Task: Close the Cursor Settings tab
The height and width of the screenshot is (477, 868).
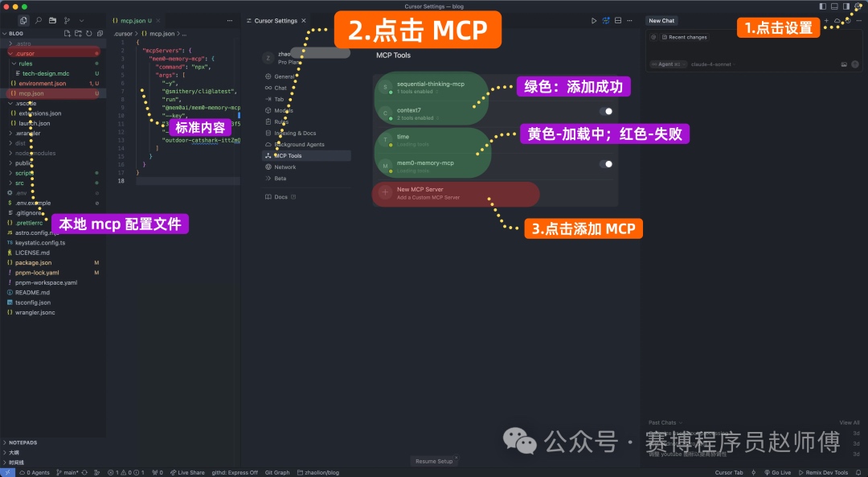Action: click(x=303, y=20)
